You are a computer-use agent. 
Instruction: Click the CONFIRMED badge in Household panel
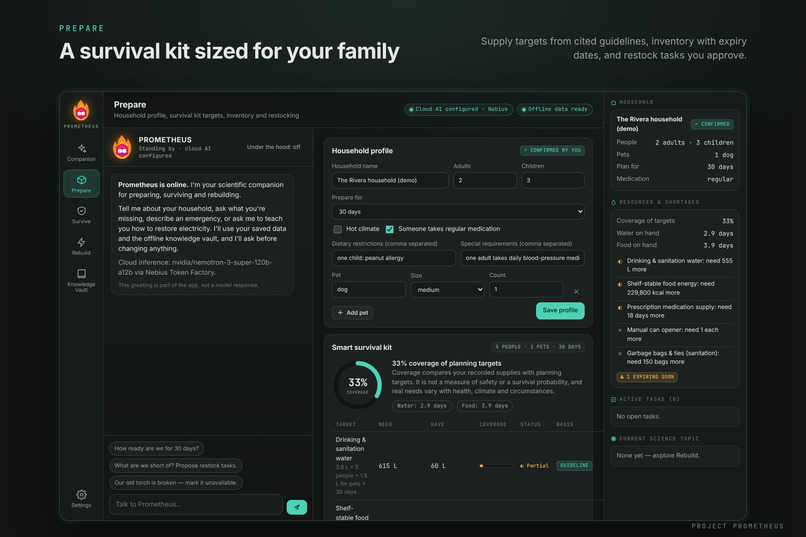point(712,124)
